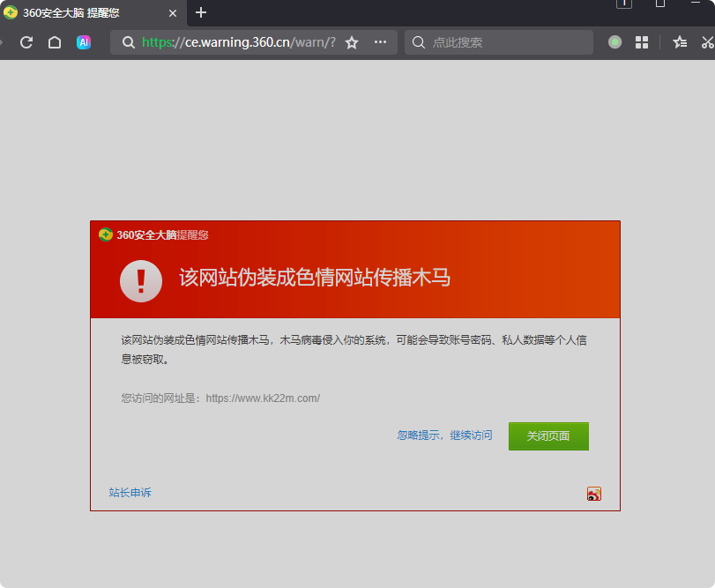Reload the current page
The image size is (715, 588).
point(26,41)
